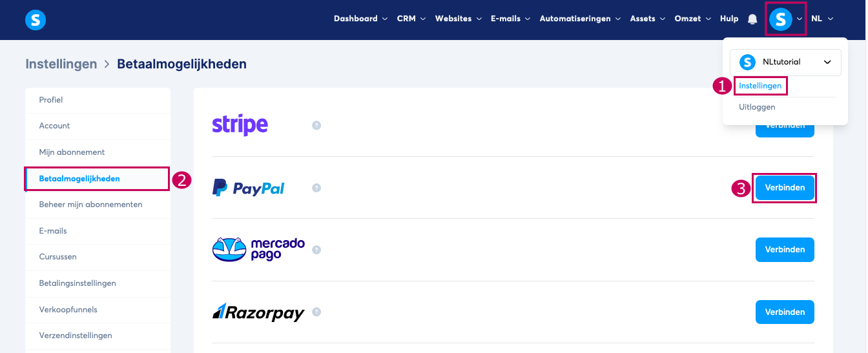Screen dimensions: 868x353
Task: Open the Betalingsinstellingen tab
Action: (98, 283)
